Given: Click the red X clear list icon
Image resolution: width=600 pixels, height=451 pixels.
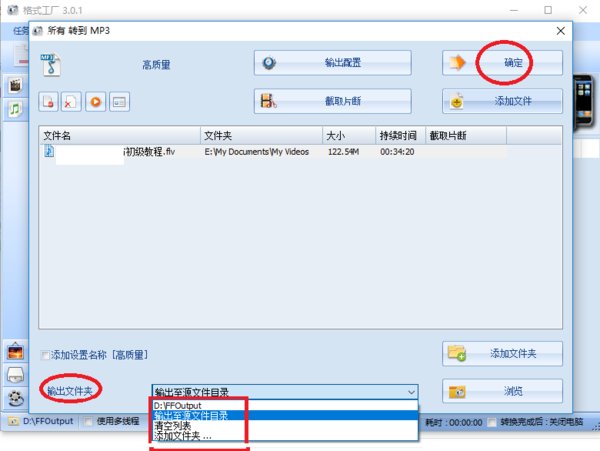Looking at the screenshot, I should (x=71, y=102).
